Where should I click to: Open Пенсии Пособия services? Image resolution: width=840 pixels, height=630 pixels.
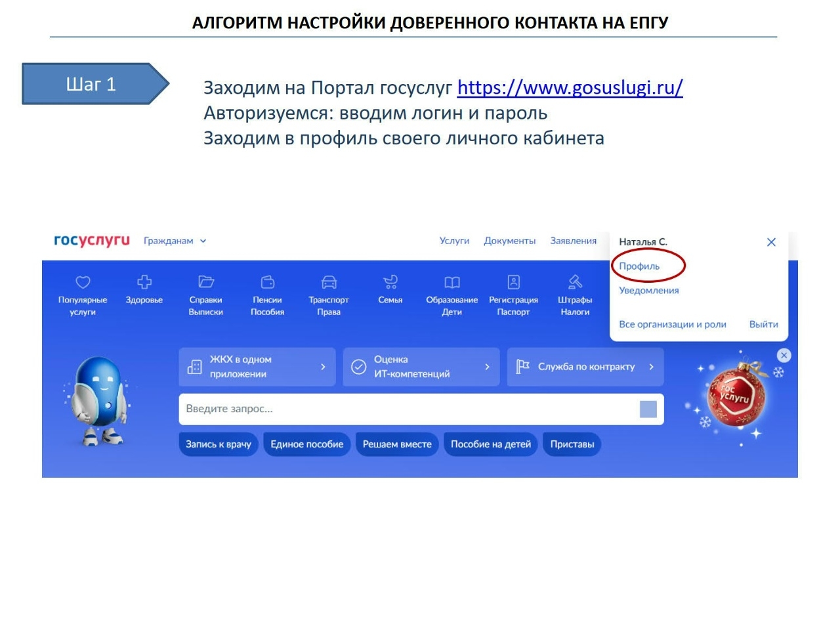(267, 292)
